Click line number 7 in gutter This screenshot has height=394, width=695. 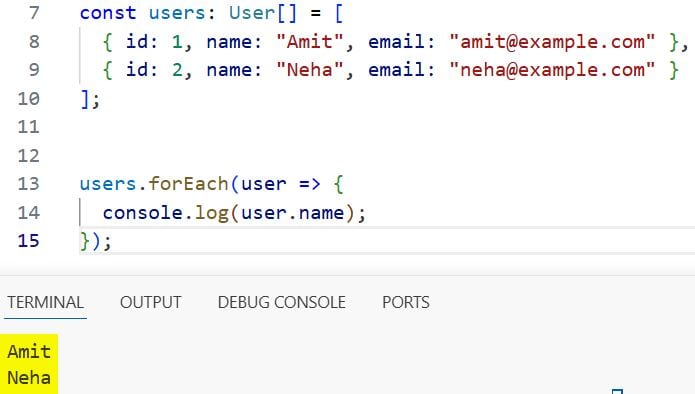point(34,13)
